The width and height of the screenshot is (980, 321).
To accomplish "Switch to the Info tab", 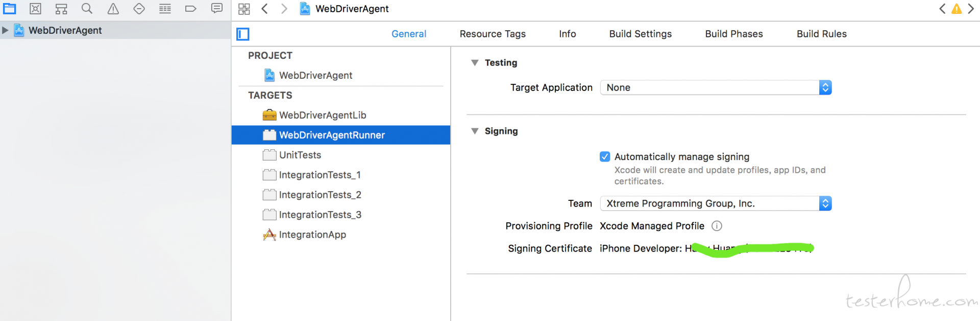I will (x=568, y=34).
